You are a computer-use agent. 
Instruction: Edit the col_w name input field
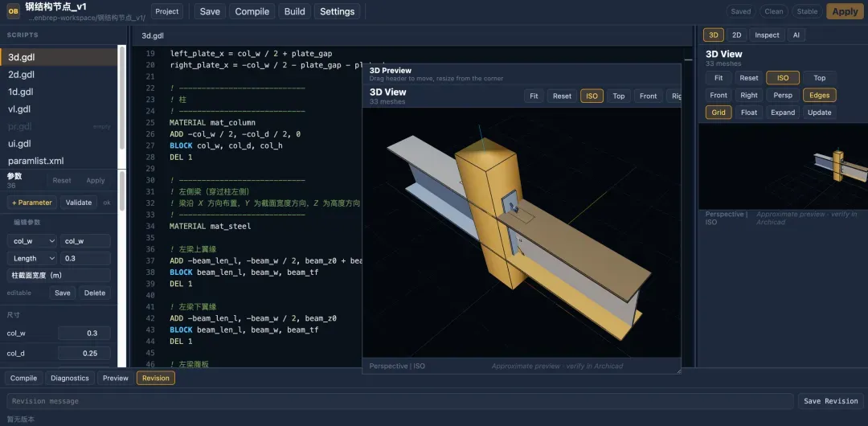pyautogui.click(x=85, y=241)
